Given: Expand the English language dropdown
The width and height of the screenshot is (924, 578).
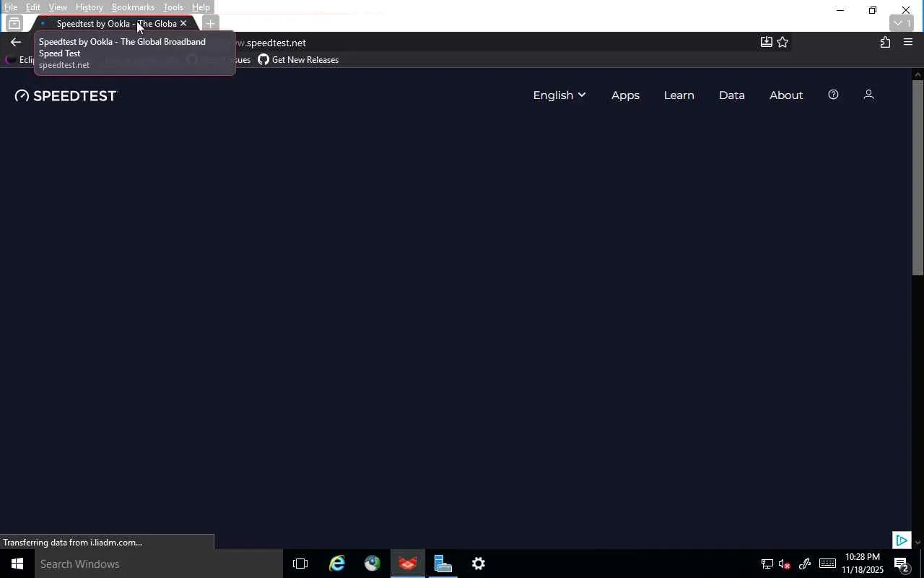Looking at the screenshot, I should click(559, 95).
